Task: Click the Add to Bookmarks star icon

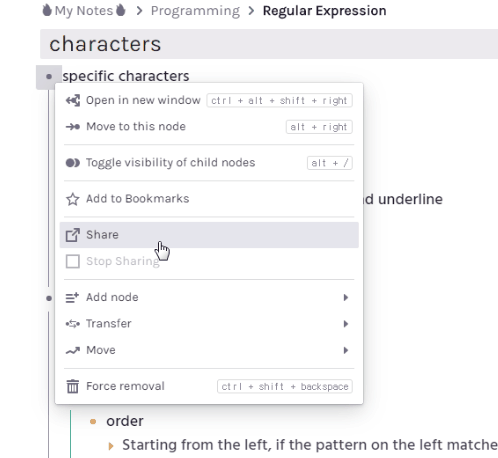Action: tap(73, 199)
